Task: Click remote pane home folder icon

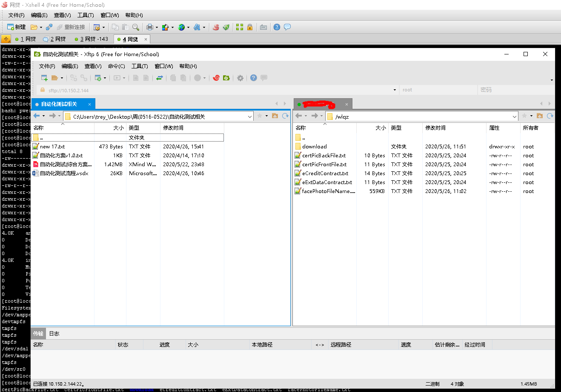Action: pos(540,116)
